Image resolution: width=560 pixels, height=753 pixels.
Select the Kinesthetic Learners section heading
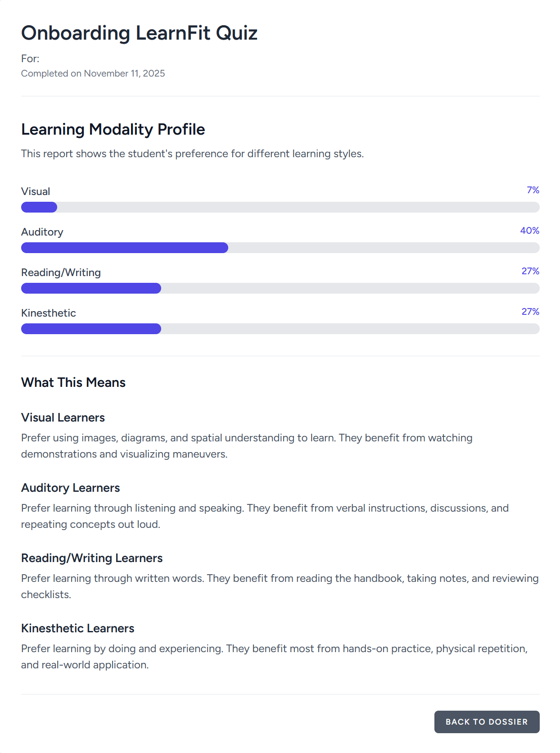pos(78,628)
